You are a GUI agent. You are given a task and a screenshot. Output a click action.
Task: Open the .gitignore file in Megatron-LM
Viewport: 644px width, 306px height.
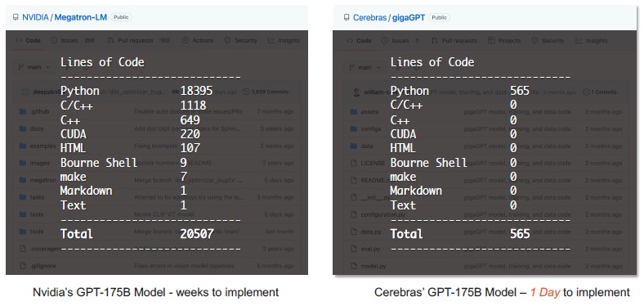tap(38, 266)
